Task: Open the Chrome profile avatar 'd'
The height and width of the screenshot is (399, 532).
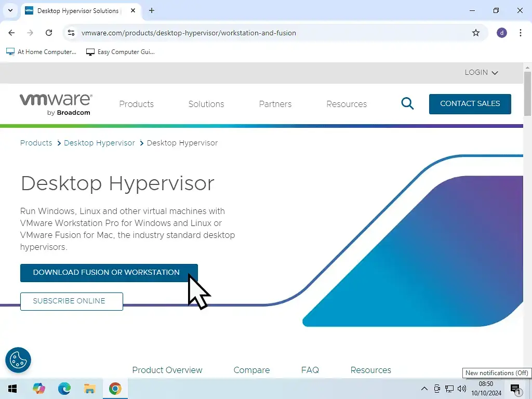Action: tap(502, 33)
